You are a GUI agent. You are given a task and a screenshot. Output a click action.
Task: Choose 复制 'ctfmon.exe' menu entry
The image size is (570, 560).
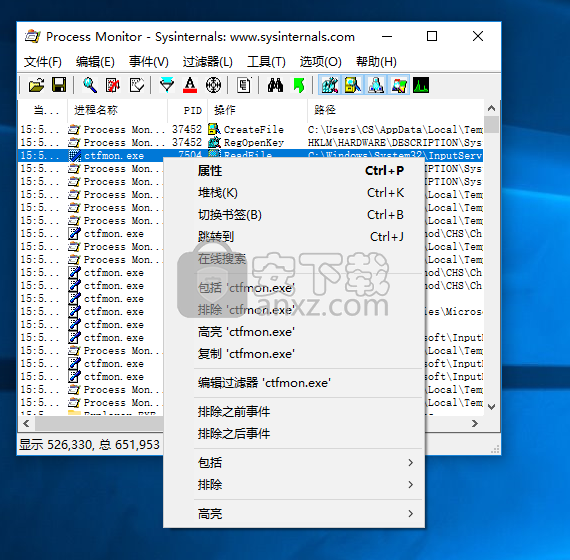pyautogui.click(x=294, y=354)
